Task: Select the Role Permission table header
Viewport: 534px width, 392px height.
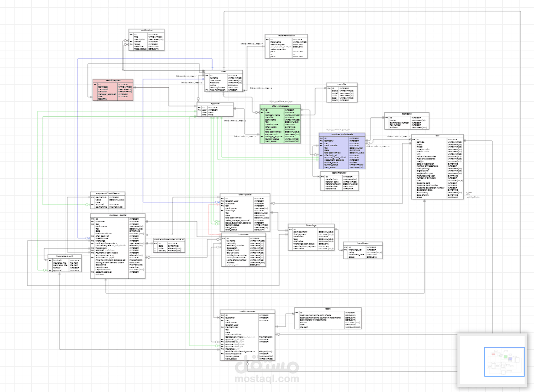Action: [286, 36]
